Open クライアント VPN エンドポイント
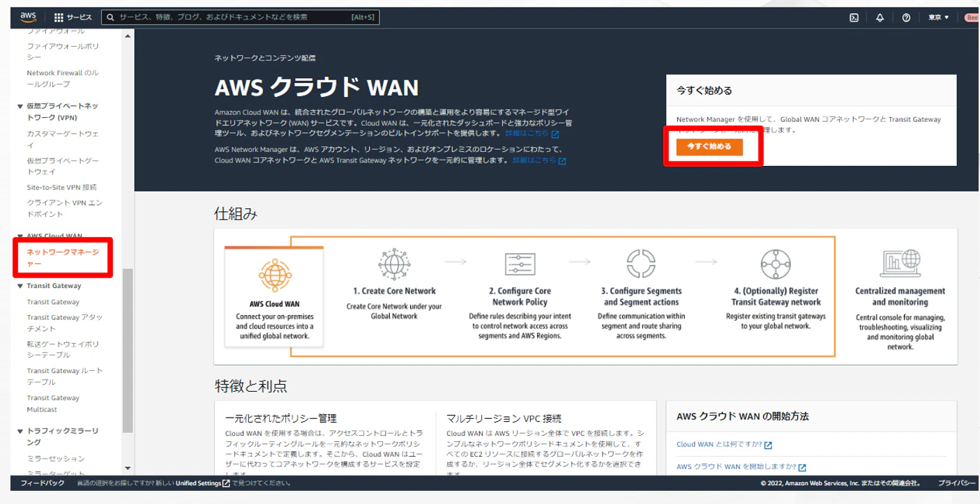980x504 pixels. [x=64, y=208]
